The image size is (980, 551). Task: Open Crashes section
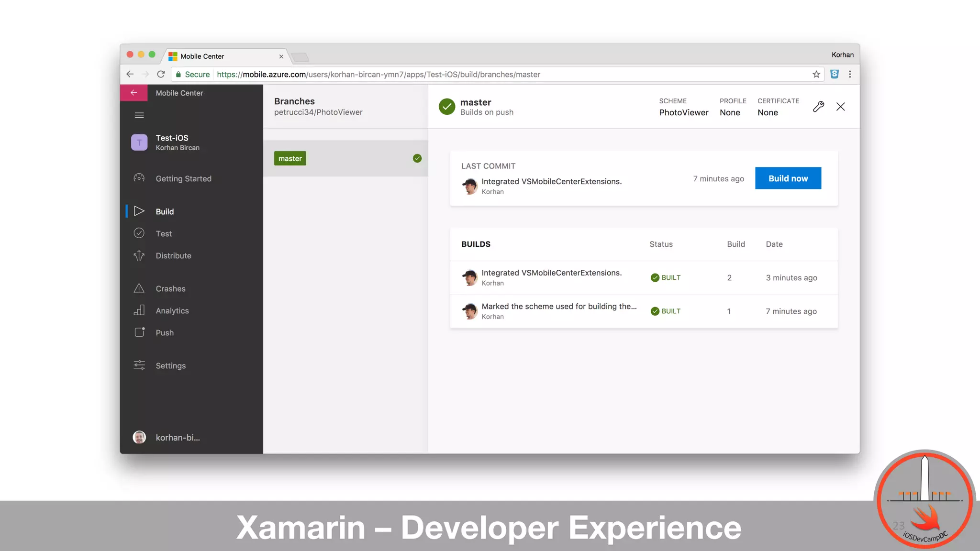click(170, 288)
